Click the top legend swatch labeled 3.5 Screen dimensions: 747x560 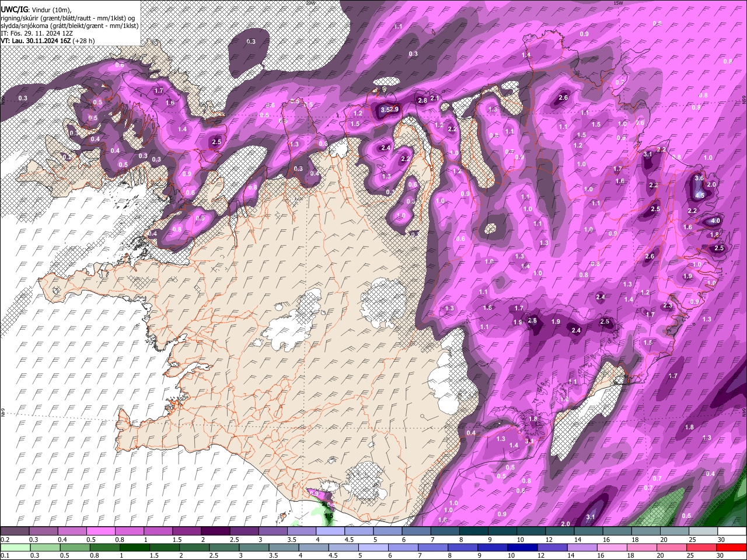(302, 531)
